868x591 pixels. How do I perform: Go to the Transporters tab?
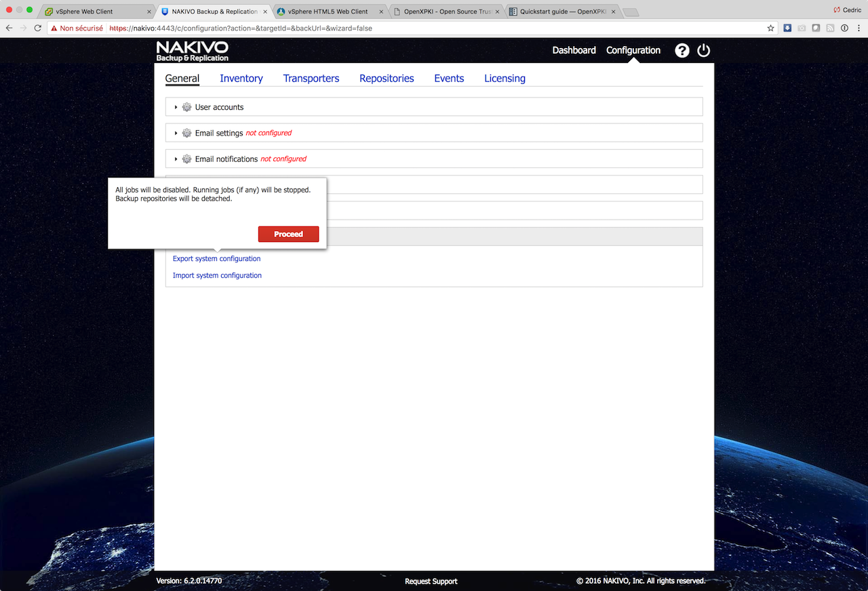(x=311, y=79)
